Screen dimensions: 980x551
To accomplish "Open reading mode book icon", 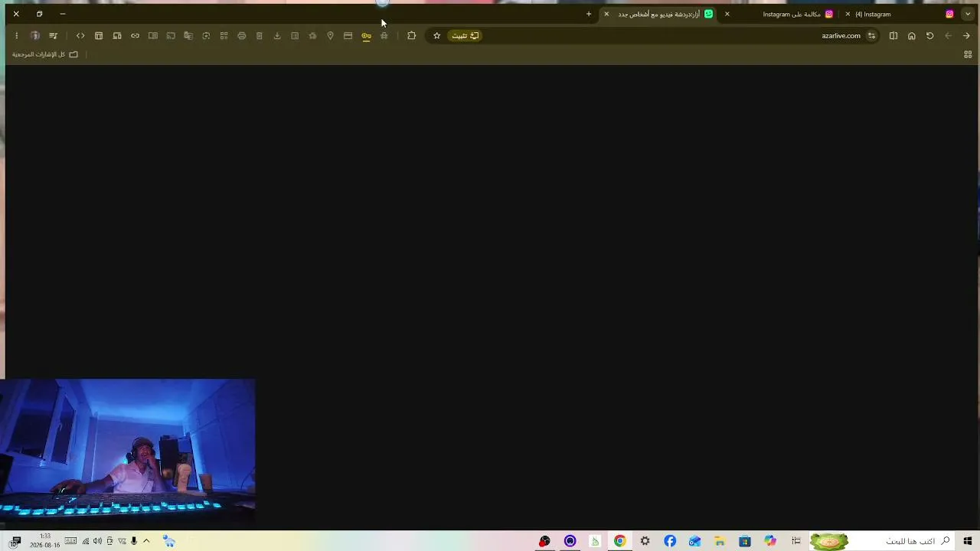I will 153,36.
